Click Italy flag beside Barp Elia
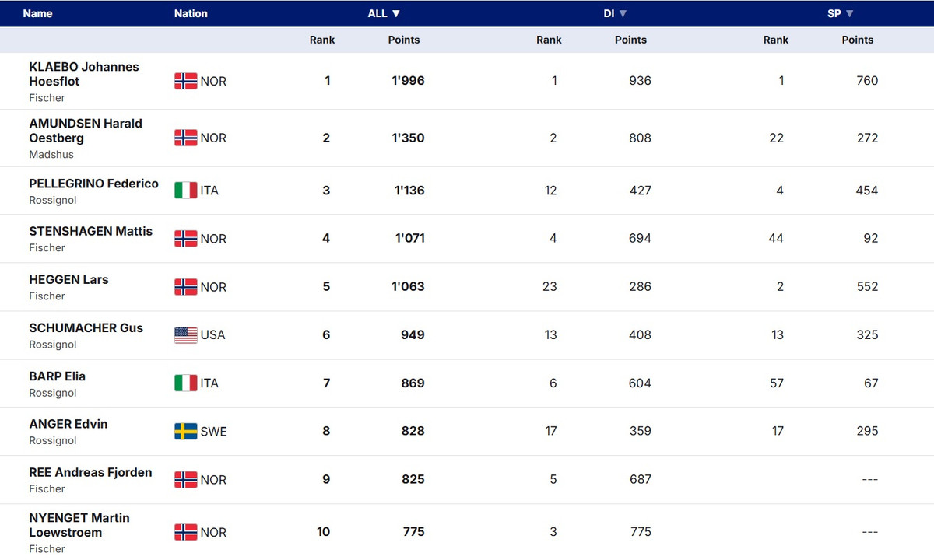This screenshot has height=560, width=934. pos(185,383)
